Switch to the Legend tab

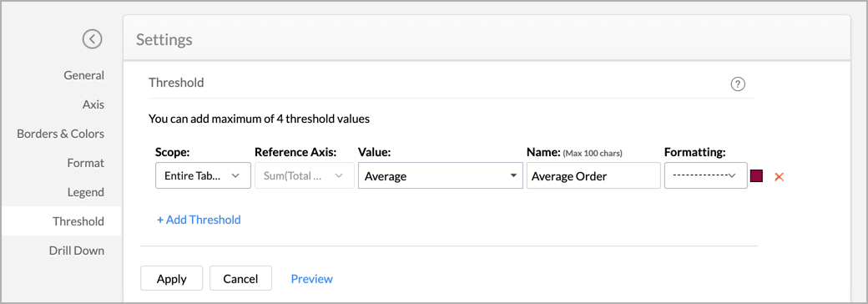(x=85, y=192)
